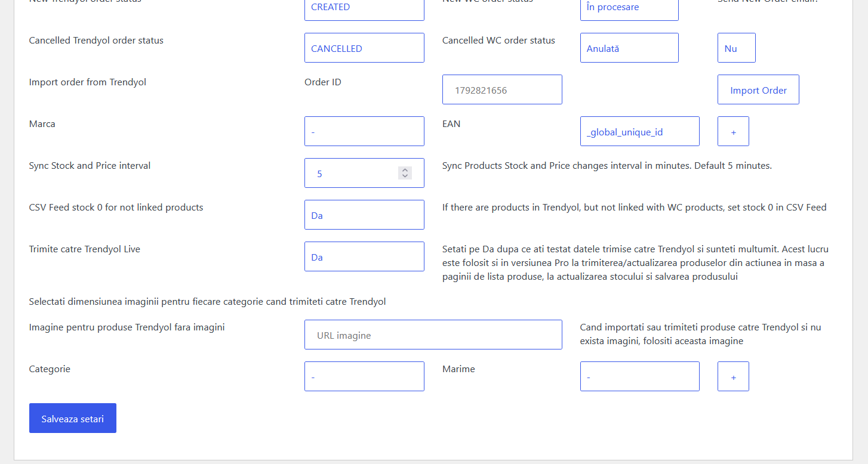This screenshot has width=868, height=464.
Task: Click the Import Order button
Action: (758, 89)
